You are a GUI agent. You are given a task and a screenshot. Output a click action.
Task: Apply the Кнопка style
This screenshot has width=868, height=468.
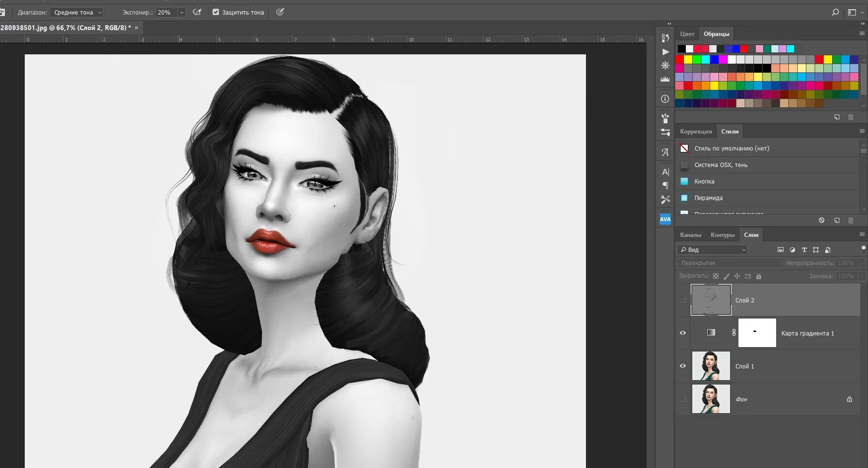(768, 182)
